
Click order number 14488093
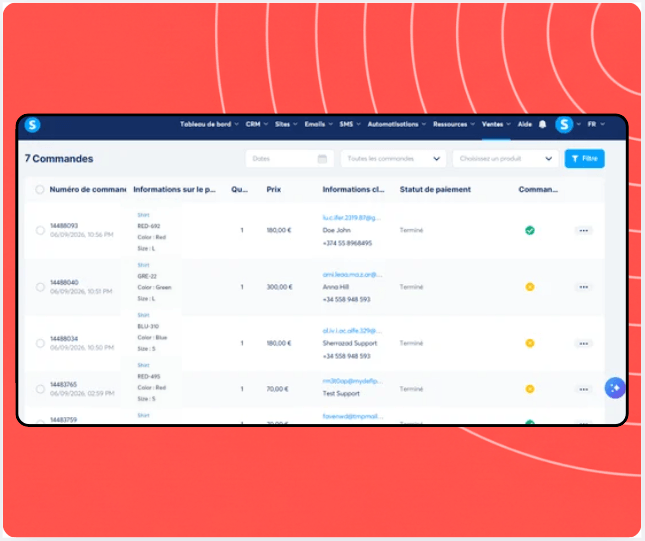pyautogui.click(x=64, y=226)
